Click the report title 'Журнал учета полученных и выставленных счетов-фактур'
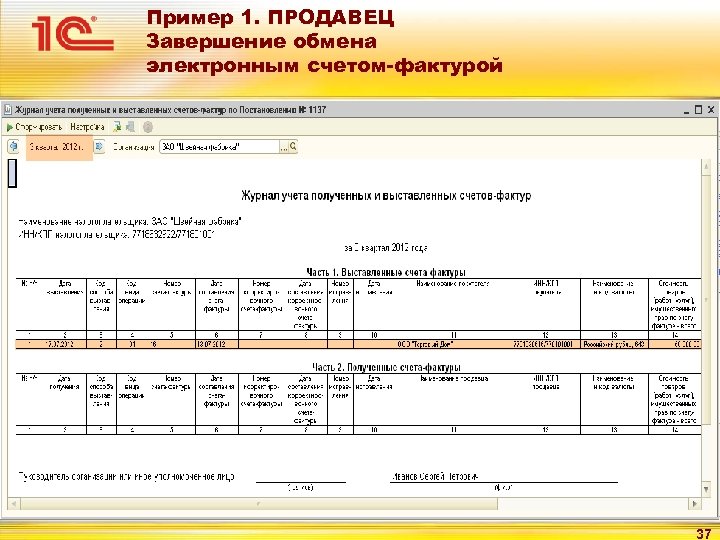 (x=386, y=196)
